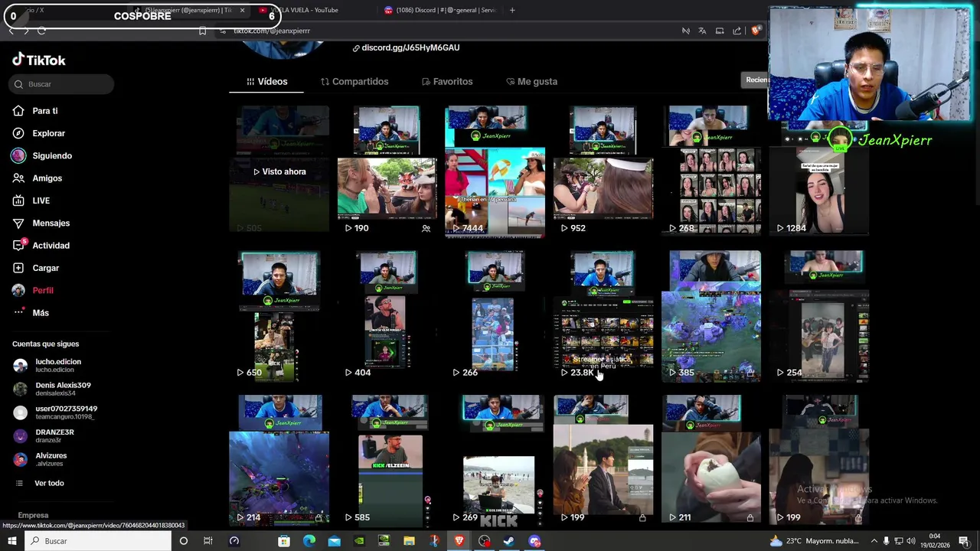Click the TikTok logo
Viewport: 980px width, 551px height.
(39, 60)
